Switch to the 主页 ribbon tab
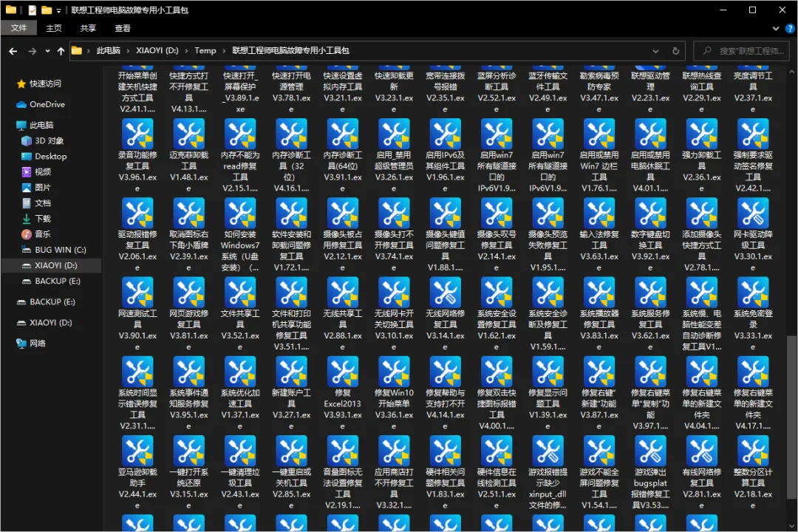This screenshot has width=798, height=532. [x=53, y=28]
